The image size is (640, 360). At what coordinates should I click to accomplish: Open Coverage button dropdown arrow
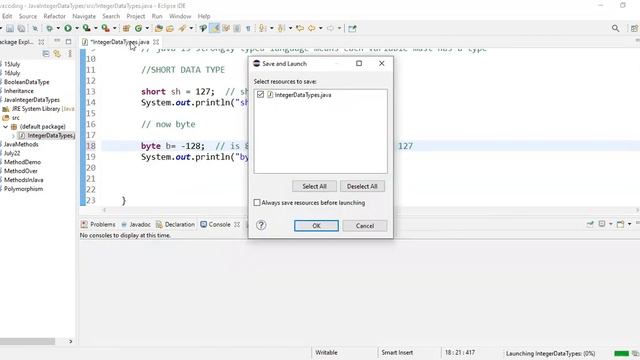click(96, 28)
